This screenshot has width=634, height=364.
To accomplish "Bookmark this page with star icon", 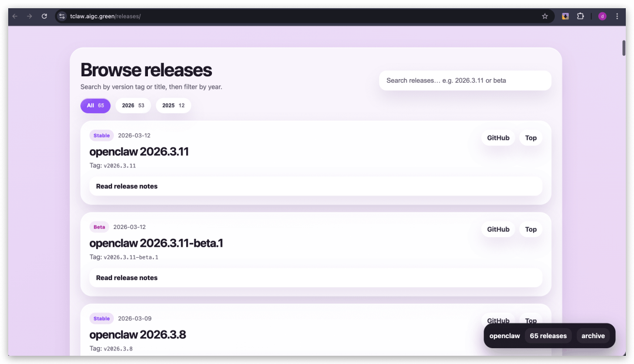I will [545, 16].
